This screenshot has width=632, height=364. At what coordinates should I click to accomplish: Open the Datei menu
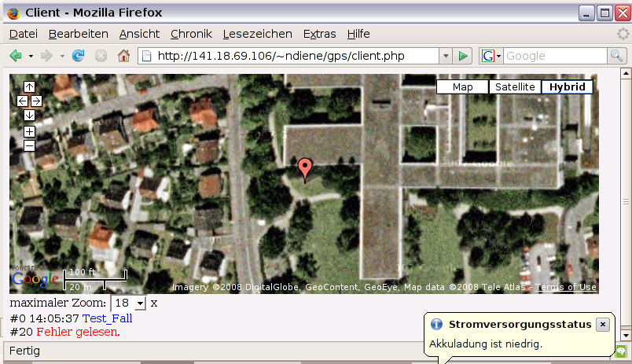[24, 34]
